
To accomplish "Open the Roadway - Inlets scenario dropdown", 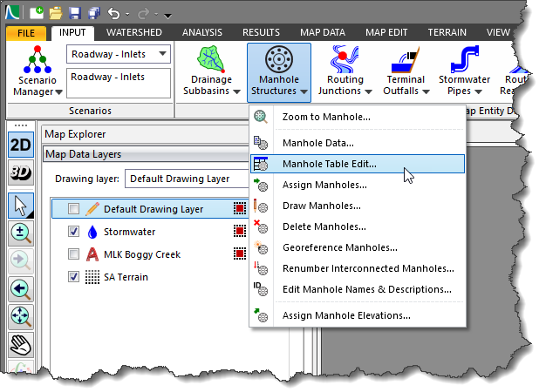I will (x=160, y=55).
